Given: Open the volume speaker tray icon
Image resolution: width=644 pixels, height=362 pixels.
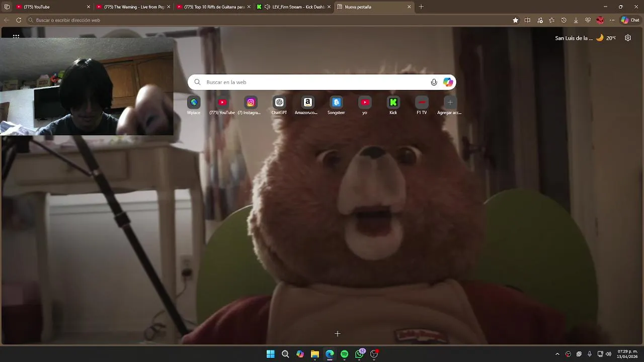Looking at the screenshot, I should [x=608, y=354].
